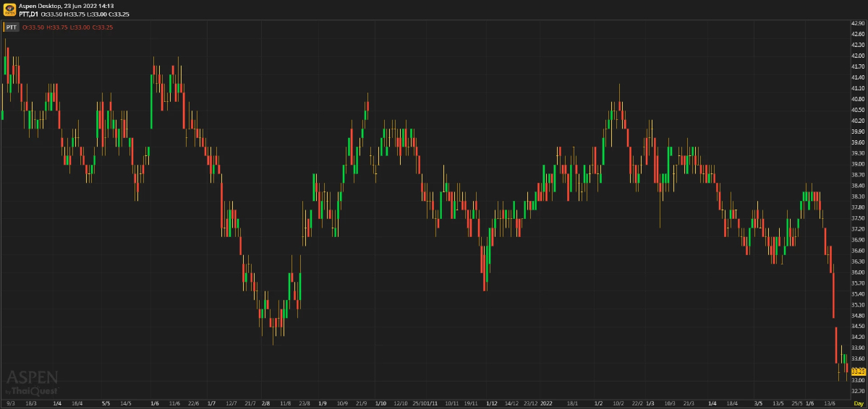The height and width of the screenshot is (409, 868).
Task: Click the 19/11 date on the time axis
Action: pos(471,402)
